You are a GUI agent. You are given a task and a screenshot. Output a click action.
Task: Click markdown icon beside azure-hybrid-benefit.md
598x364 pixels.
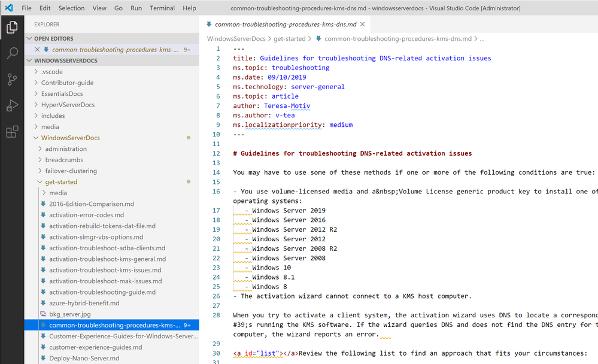pos(44,303)
